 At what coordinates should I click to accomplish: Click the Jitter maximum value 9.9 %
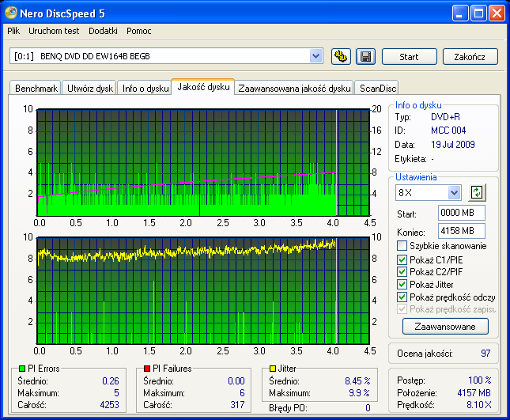tap(359, 392)
